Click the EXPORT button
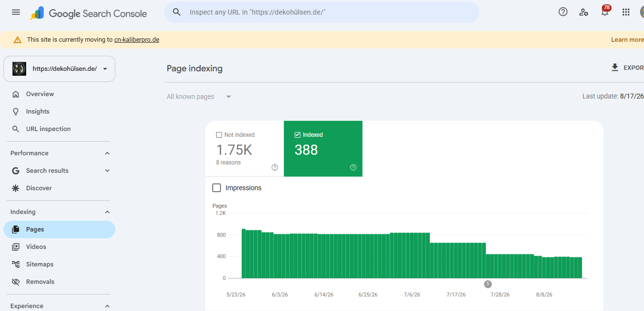This screenshot has height=311, width=644. (628, 68)
